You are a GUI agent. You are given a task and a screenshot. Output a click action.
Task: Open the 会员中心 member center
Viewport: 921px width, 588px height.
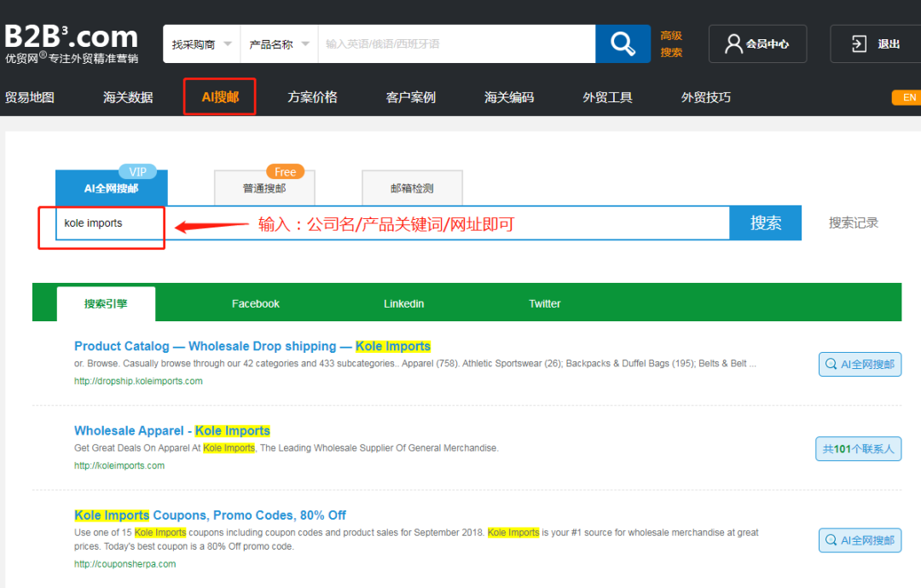pos(757,44)
